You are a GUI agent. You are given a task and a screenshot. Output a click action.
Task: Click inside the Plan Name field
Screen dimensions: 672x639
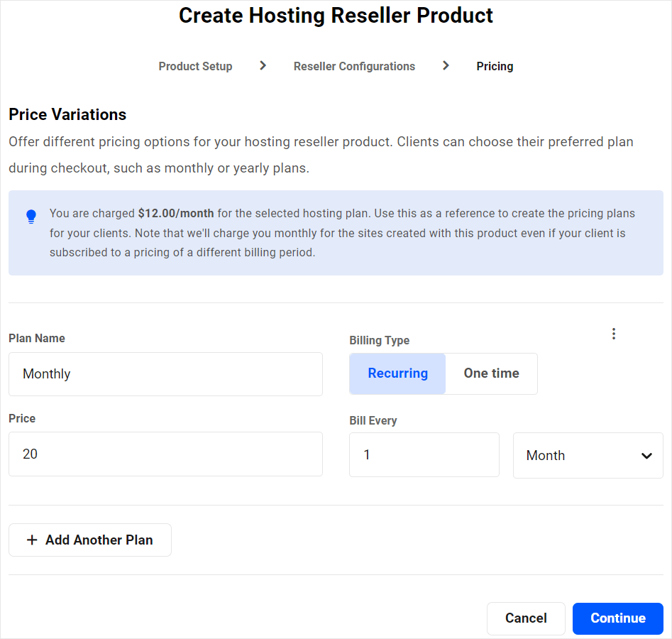click(165, 373)
